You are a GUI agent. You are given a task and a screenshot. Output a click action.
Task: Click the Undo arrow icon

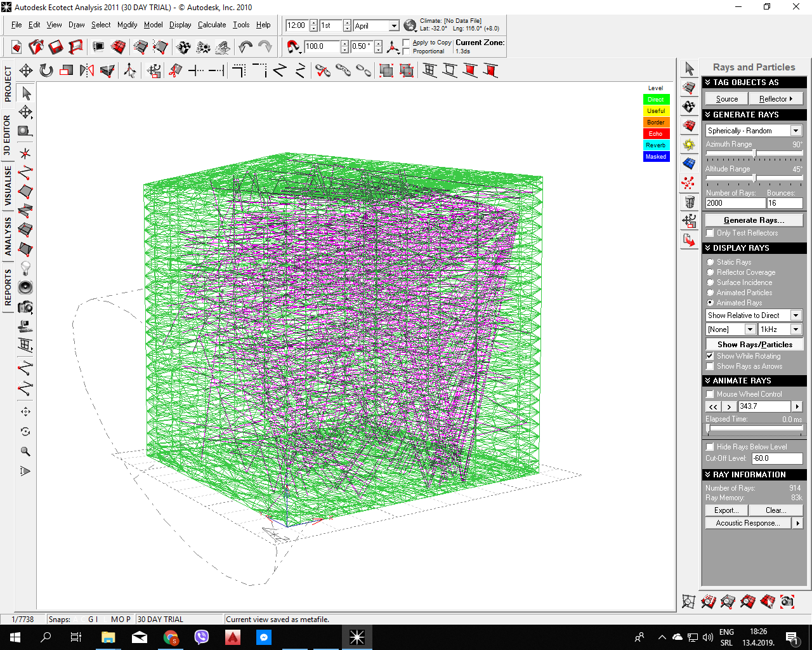pos(246,47)
